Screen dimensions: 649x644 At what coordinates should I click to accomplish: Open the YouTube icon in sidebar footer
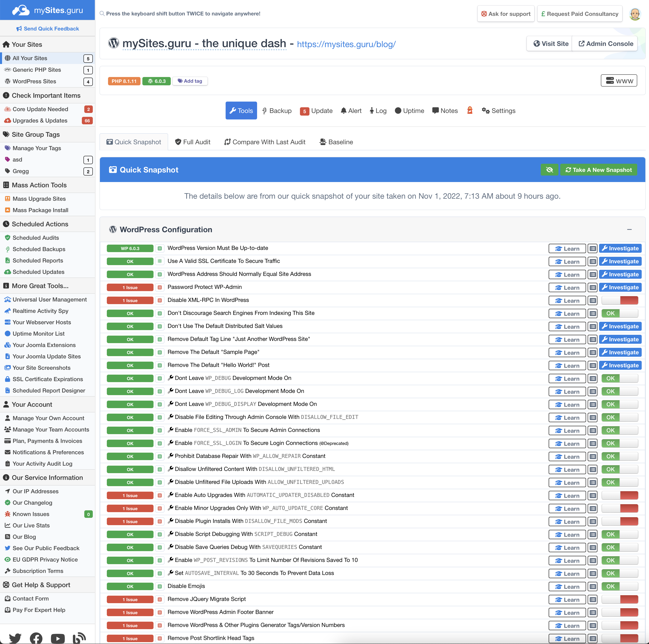point(58,638)
